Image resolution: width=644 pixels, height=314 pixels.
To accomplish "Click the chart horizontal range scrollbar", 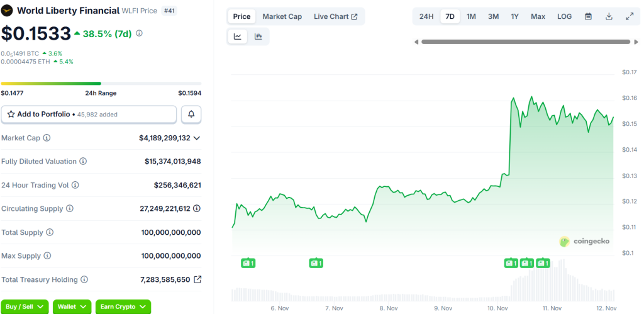I will tap(525, 42).
